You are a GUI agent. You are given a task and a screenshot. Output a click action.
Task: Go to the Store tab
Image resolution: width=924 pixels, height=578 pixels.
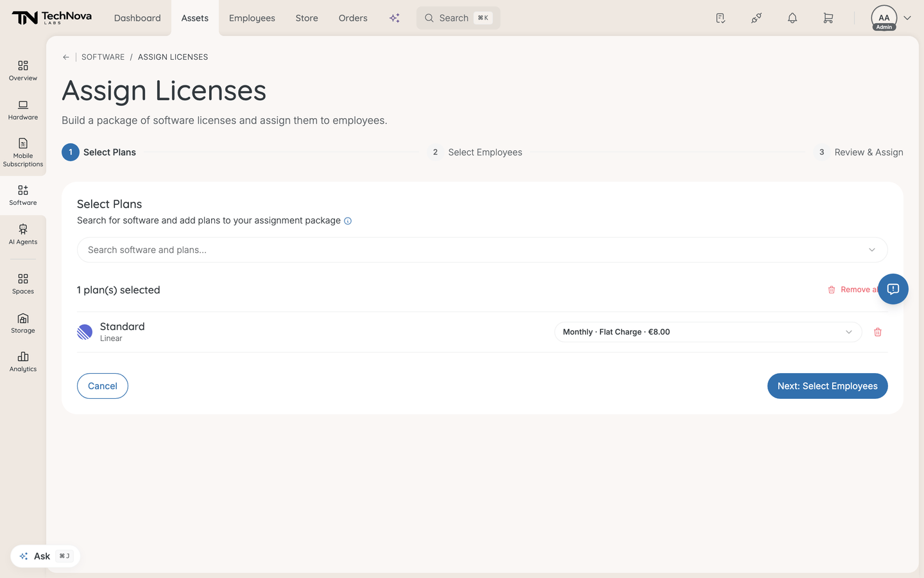(307, 18)
